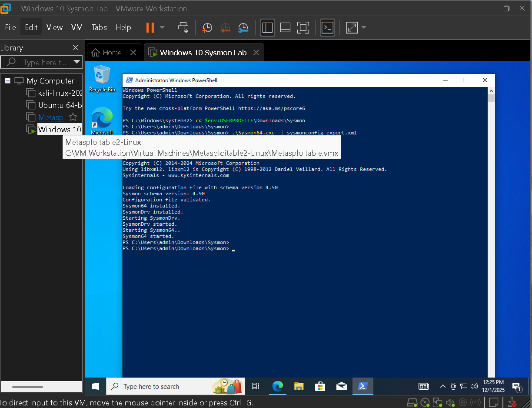This screenshot has width=532, height=408.
Task: Open Windows PowerShell from the taskbar
Action: (363, 386)
